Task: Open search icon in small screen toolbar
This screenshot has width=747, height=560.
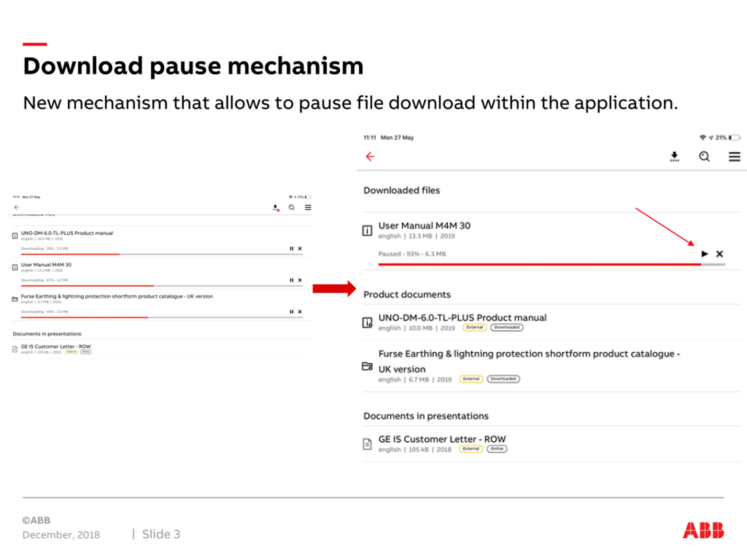Action: (x=292, y=207)
